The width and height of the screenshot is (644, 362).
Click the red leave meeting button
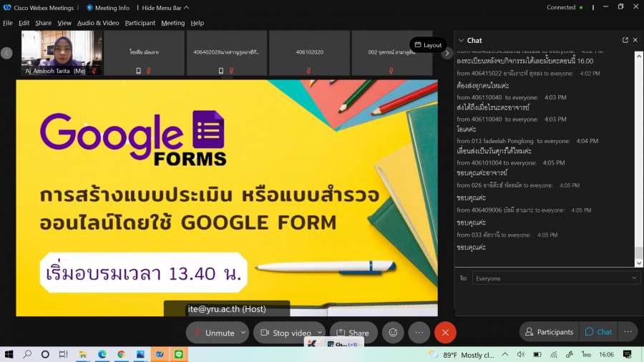point(445,333)
